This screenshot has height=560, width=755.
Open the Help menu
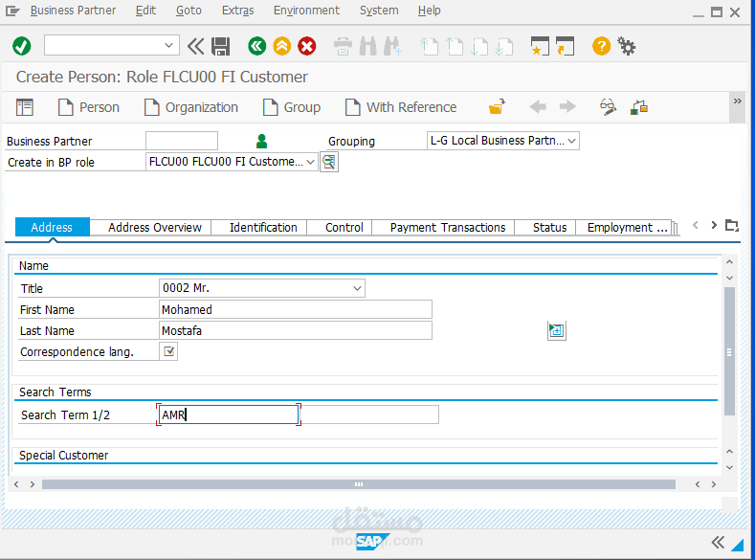(x=429, y=11)
